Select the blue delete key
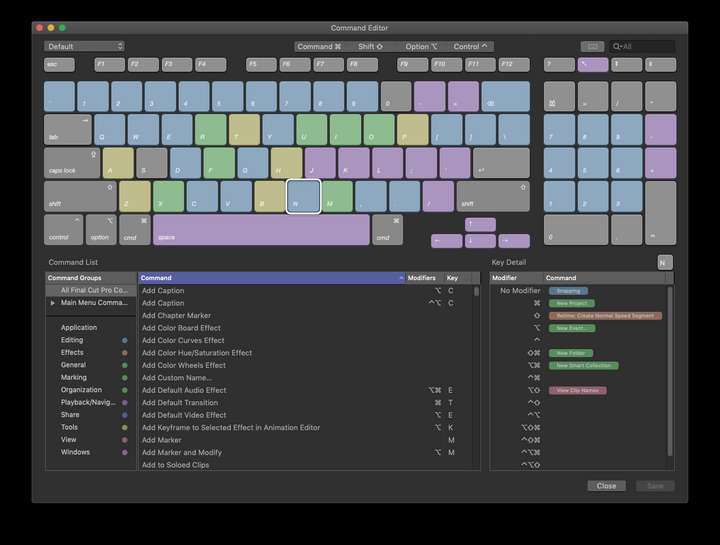Image resolution: width=720 pixels, height=545 pixels. click(506, 96)
